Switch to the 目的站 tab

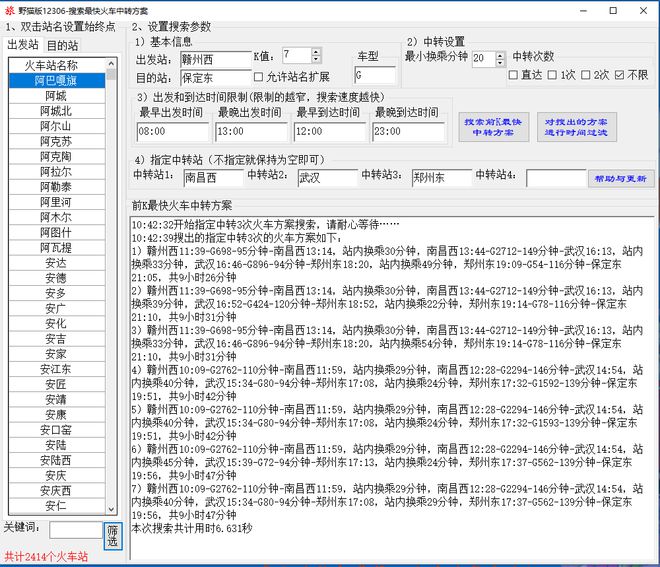point(62,45)
